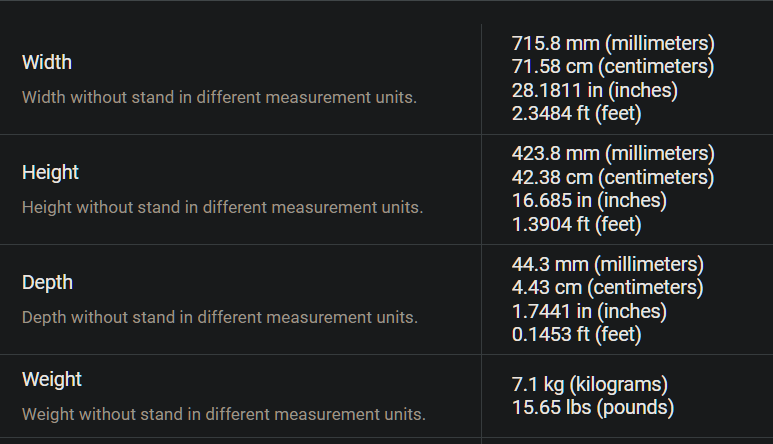Select the 715.8 mm width value

pos(613,43)
